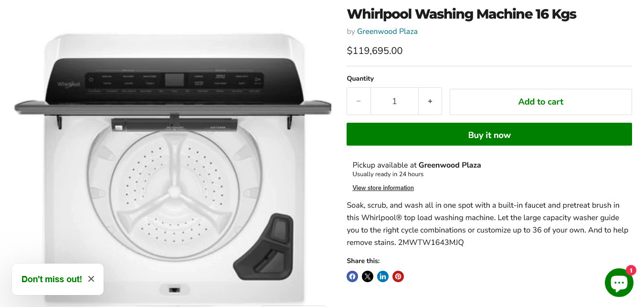Share this product on LinkedIn
Viewport: 644px width, 307px height.
point(383,276)
